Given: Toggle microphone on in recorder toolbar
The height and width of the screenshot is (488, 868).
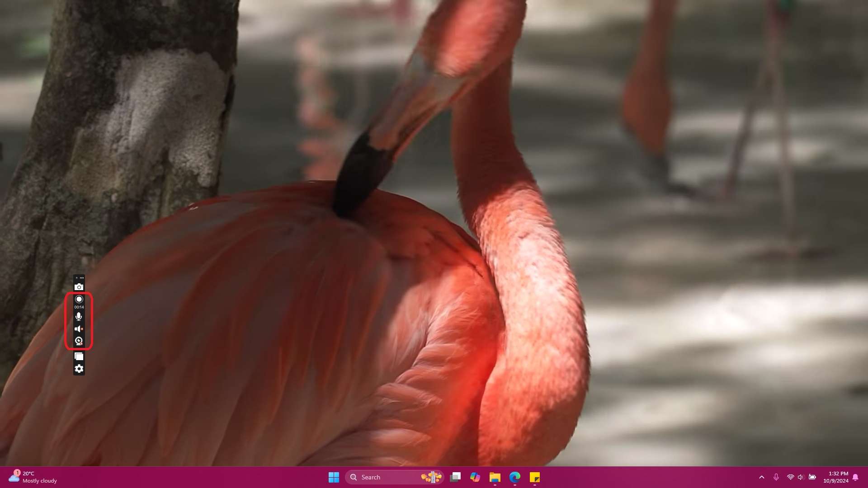Looking at the screenshot, I should click(x=79, y=316).
